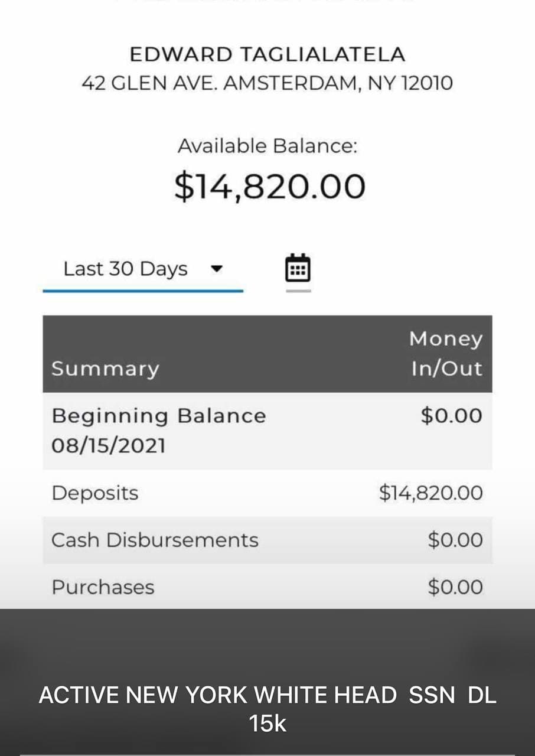Screen dimensions: 535x756
Task: Click the account holder name at top
Action: pyautogui.click(x=267, y=55)
